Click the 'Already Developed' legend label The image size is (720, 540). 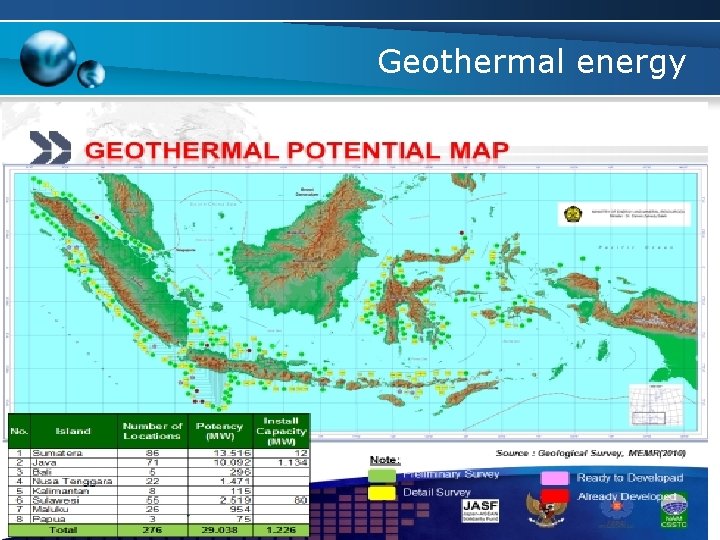click(626, 496)
